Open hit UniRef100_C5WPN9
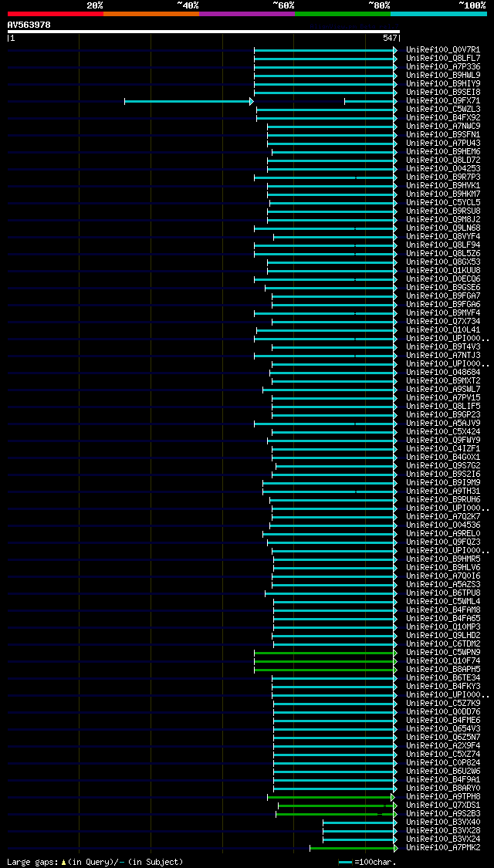This screenshot has height=868, width=494. point(443,652)
